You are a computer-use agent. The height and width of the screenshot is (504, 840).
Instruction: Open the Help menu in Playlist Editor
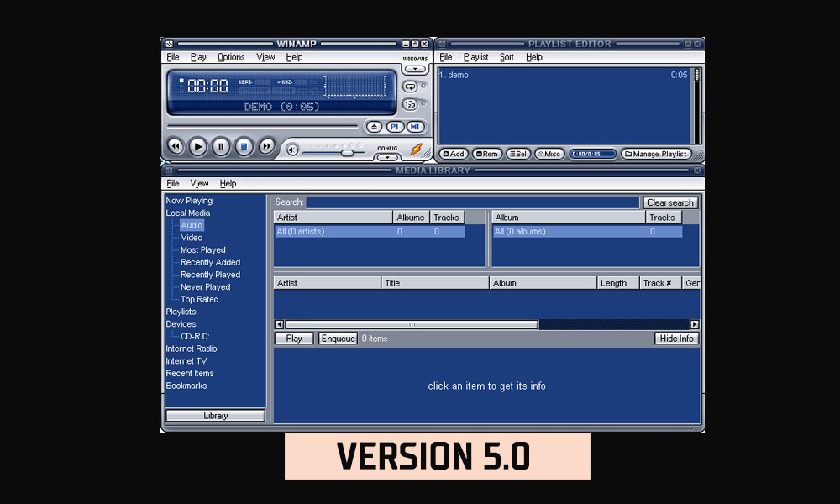(534, 57)
